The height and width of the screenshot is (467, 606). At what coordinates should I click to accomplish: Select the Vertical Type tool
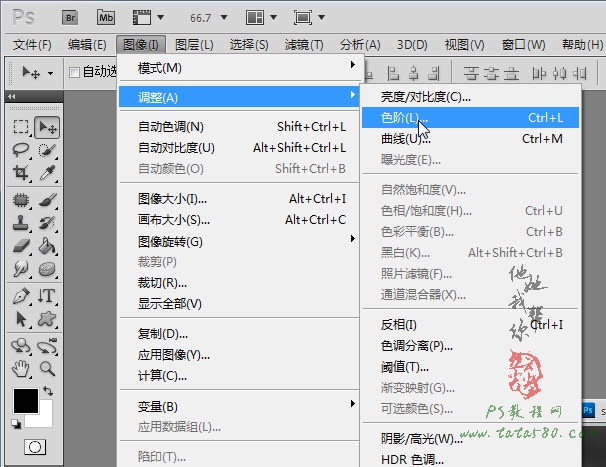pyautogui.click(x=47, y=296)
